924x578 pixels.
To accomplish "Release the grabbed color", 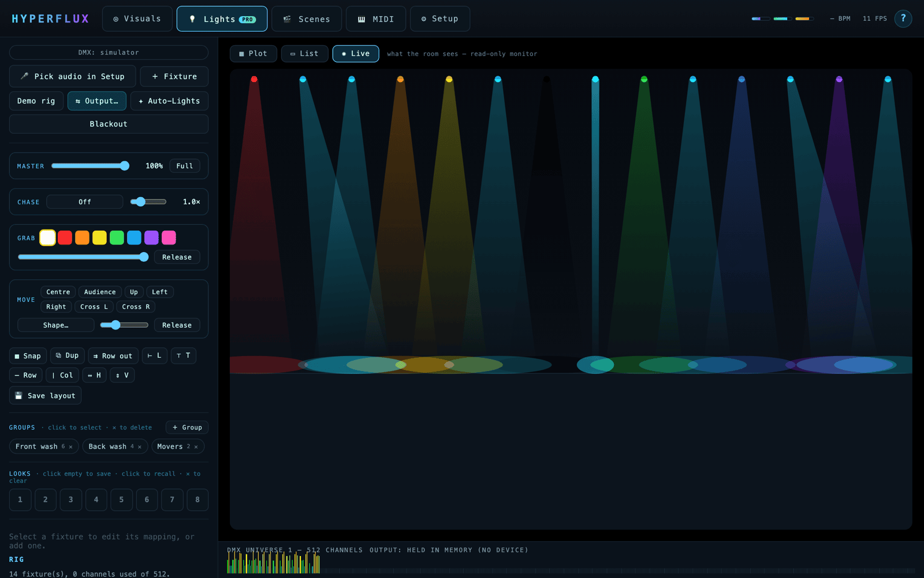I will [177, 257].
